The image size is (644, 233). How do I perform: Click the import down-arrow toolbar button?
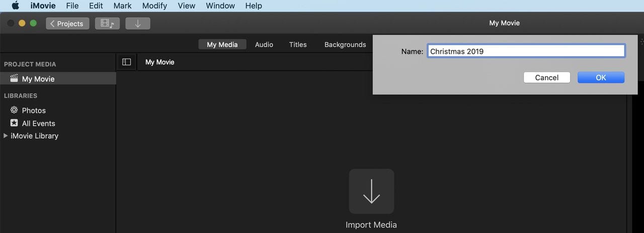[x=137, y=24]
